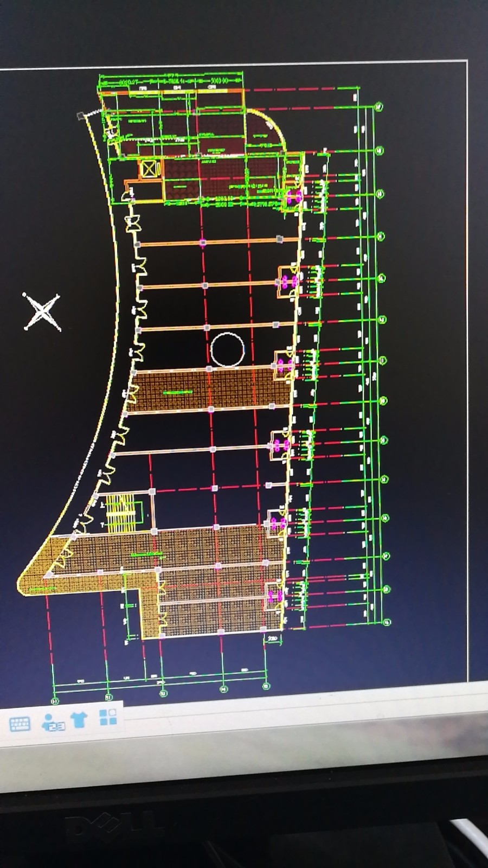Select the elevator box symbol with crossed lines

tap(149, 169)
